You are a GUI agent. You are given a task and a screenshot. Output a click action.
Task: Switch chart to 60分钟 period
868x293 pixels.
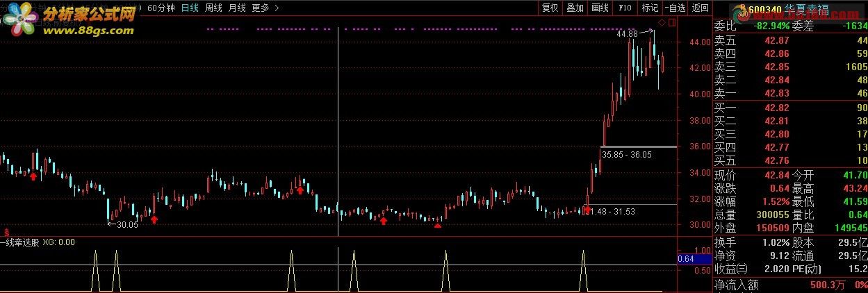[x=161, y=8]
